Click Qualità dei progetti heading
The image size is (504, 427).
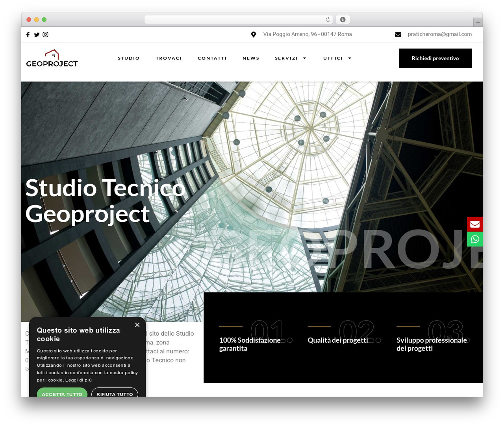pos(338,340)
